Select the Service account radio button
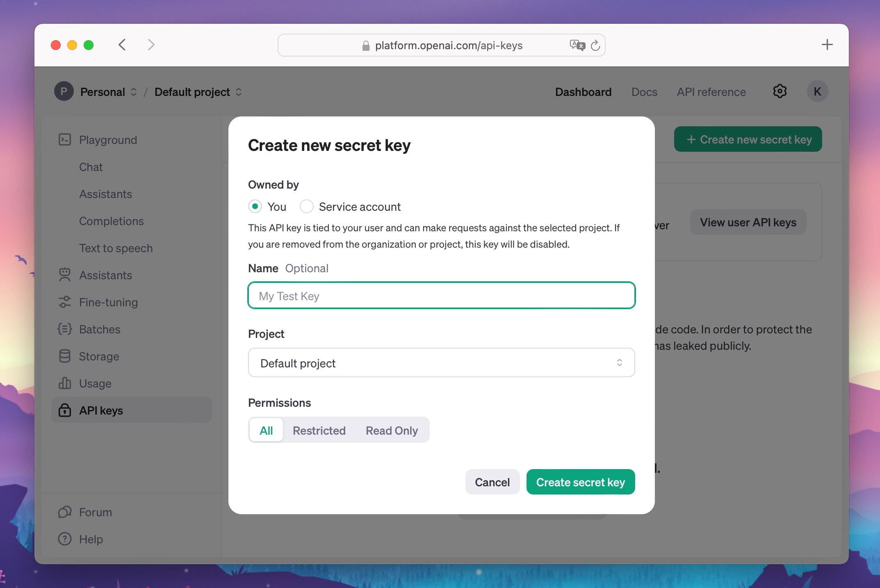880x588 pixels. pyautogui.click(x=307, y=206)
